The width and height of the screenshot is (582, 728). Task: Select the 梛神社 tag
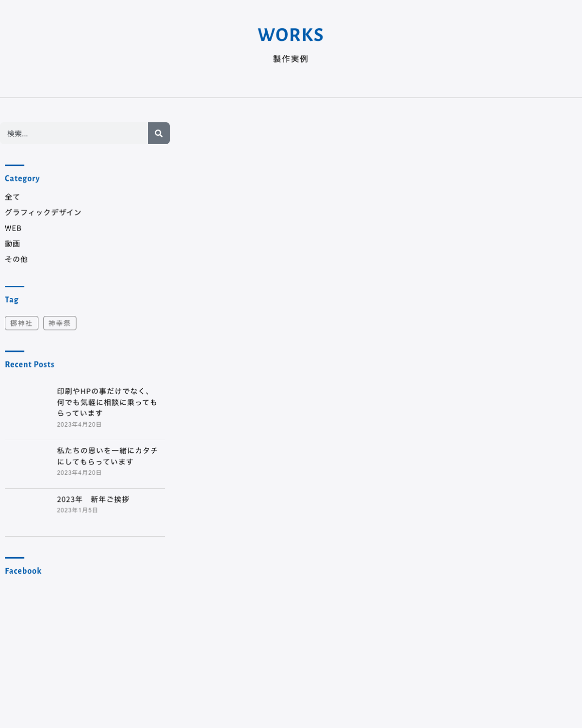(21, 323)
